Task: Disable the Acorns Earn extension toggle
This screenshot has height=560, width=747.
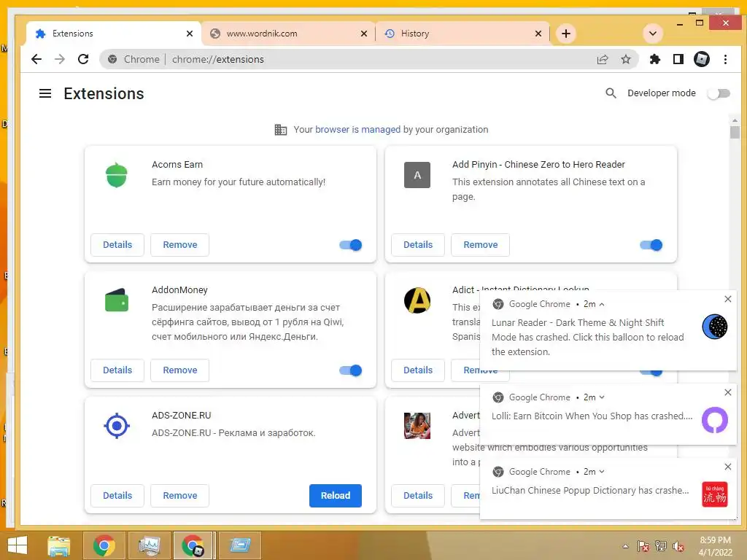Action: point(351,245)
